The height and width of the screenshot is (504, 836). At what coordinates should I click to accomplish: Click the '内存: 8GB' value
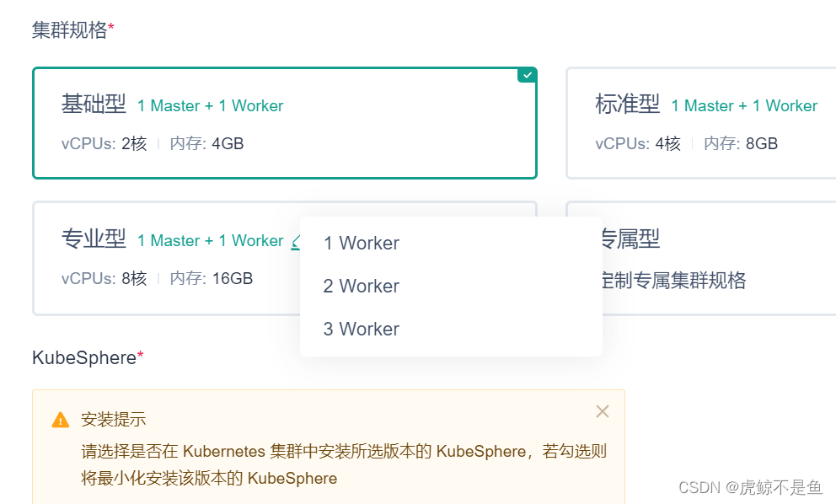click(741, 143)
